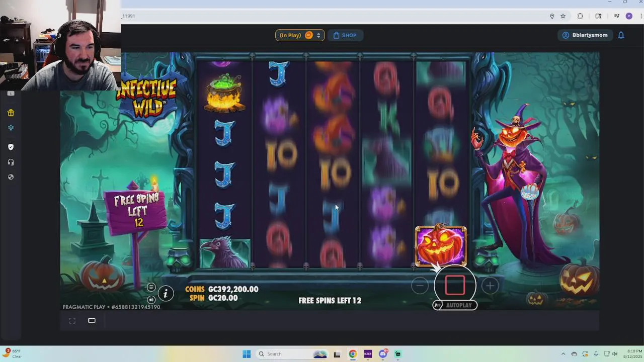Click the location permission icon in address bar
Viewport: 644px width, 362px height.
point(552,16)
